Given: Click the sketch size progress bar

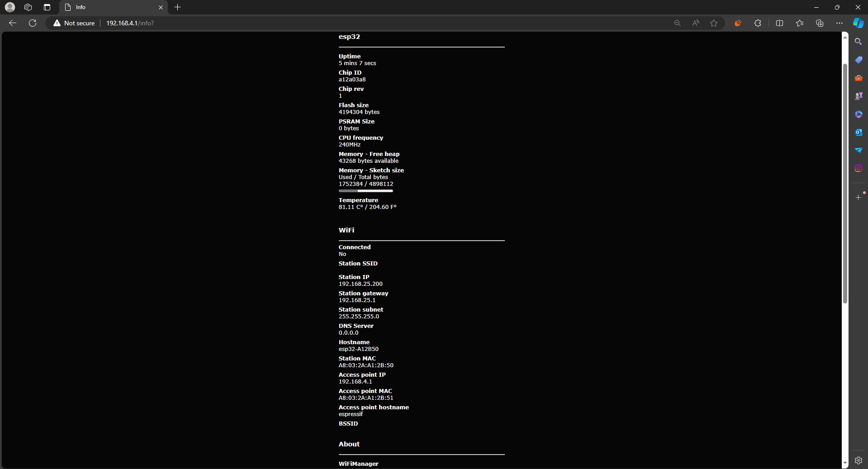Looking at the screenshot, I should (x=365, y=191).
